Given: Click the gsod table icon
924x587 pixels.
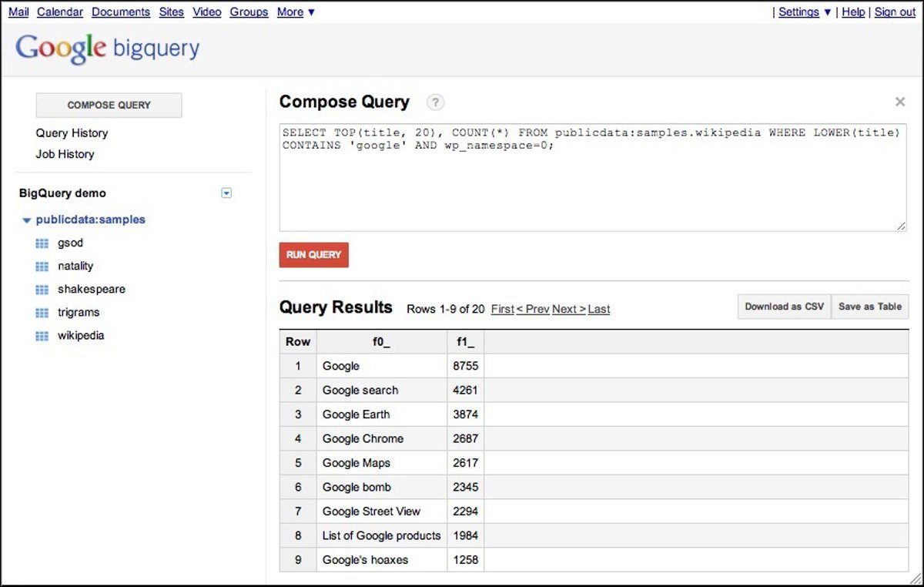Looking at the screenshot, I should coord(42,243).
